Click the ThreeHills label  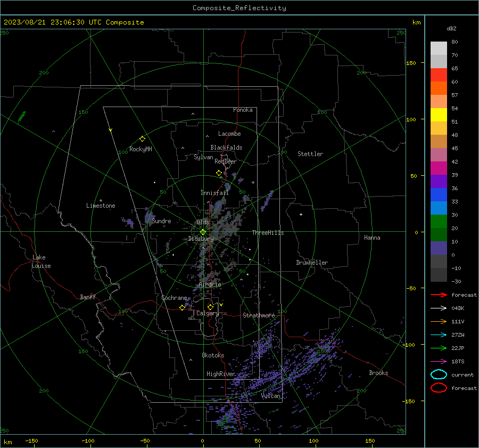268,233
